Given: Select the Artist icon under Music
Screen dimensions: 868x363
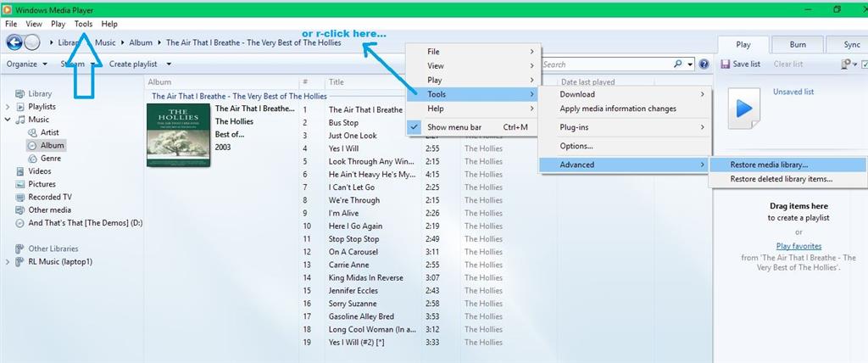Looking at the screenshot, I should (32, 132).
